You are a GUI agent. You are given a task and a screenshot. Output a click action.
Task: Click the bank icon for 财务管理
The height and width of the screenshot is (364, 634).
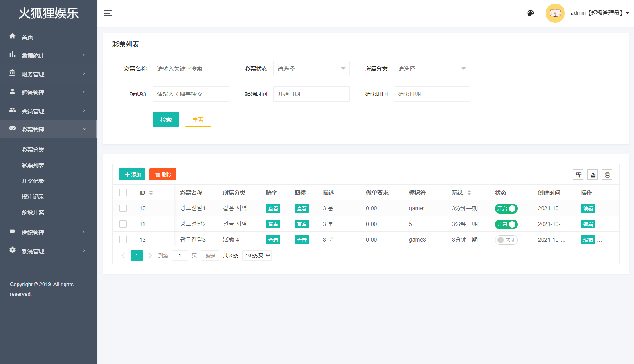click(12, 73)
